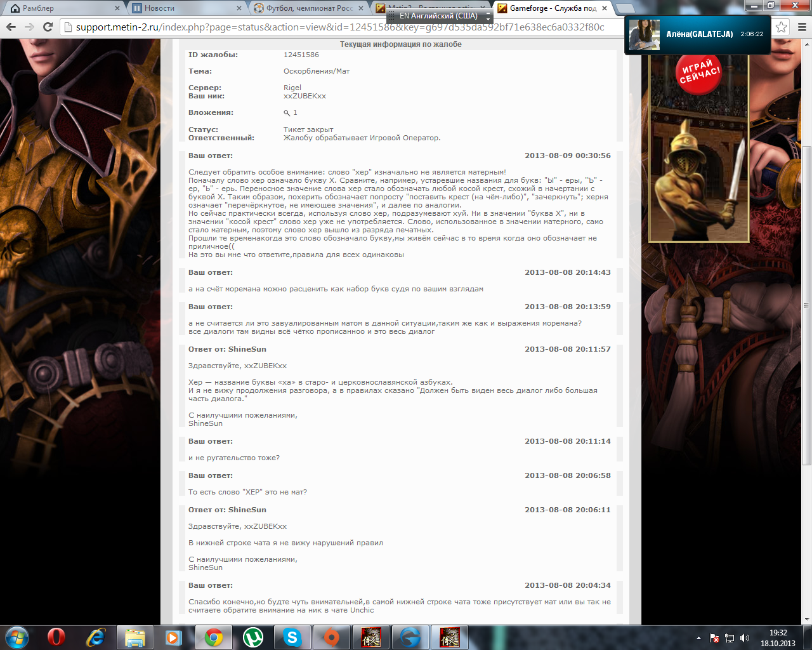Open the EN Английский (США) language bar
Image resolution: width=812 pixels, height=650 pixels.
point(438,16)
